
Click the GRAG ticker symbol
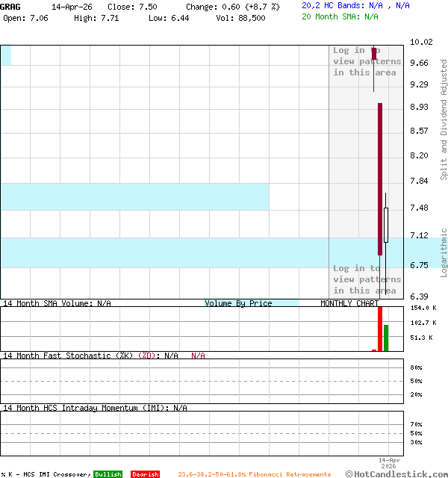tap(10, 6)
